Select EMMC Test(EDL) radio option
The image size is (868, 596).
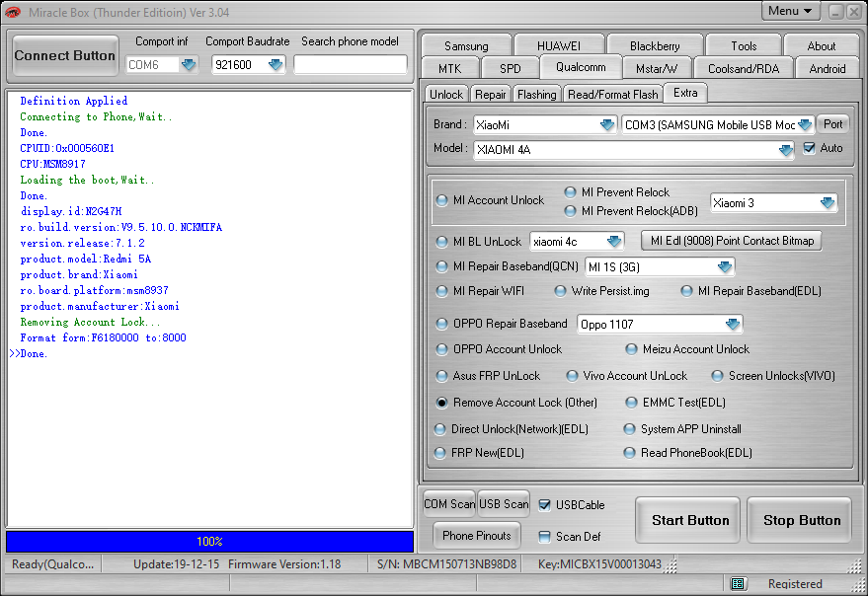631,403
